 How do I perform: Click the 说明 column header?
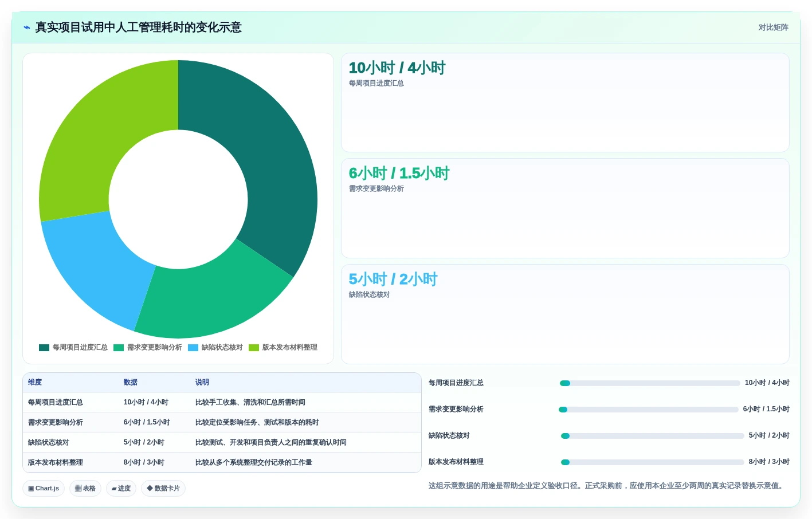202,383
